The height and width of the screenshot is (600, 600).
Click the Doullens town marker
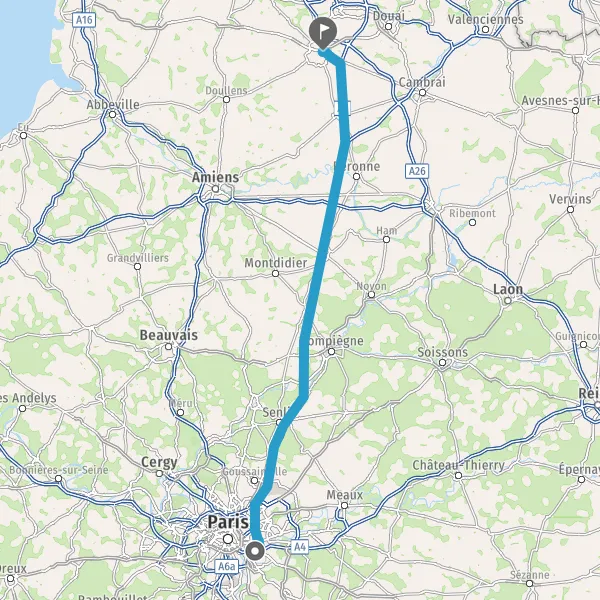point(227,99)
